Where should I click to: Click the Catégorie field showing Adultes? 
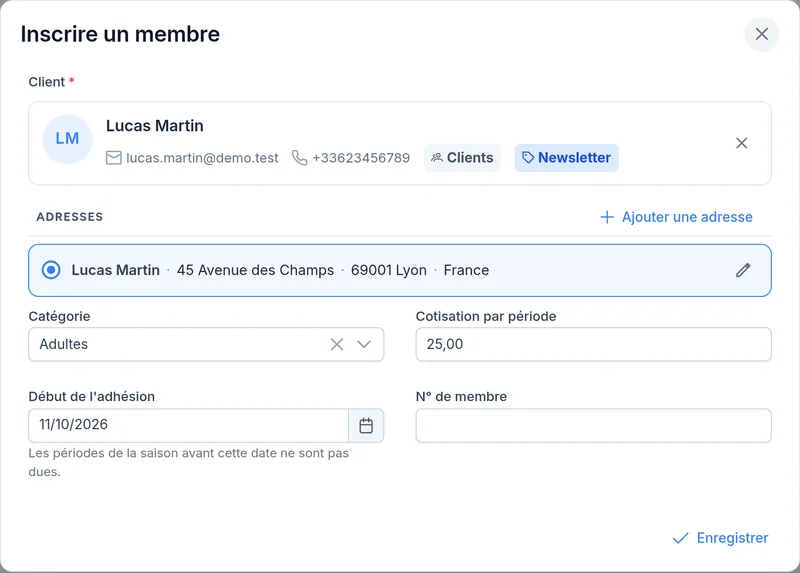[206, 344]
